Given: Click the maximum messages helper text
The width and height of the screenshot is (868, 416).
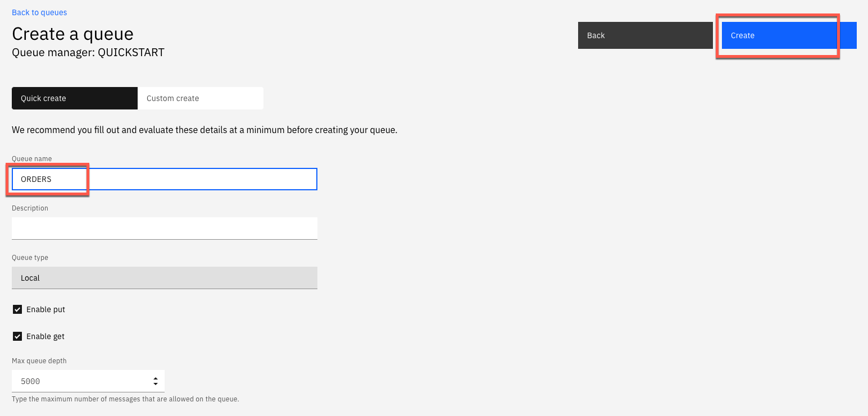Looking at the screenshot, I should 125,399.
